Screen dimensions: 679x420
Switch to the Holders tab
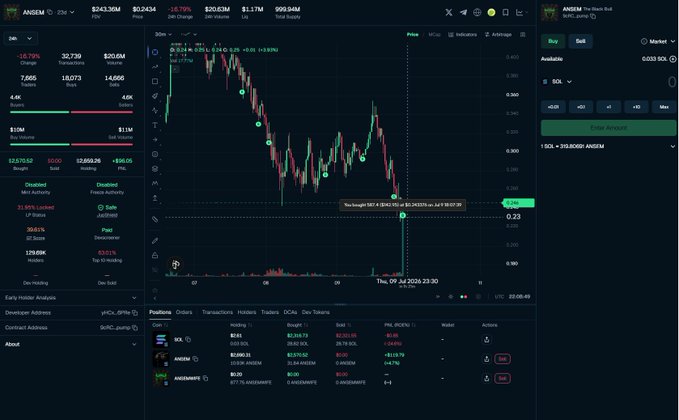(247, 312)
